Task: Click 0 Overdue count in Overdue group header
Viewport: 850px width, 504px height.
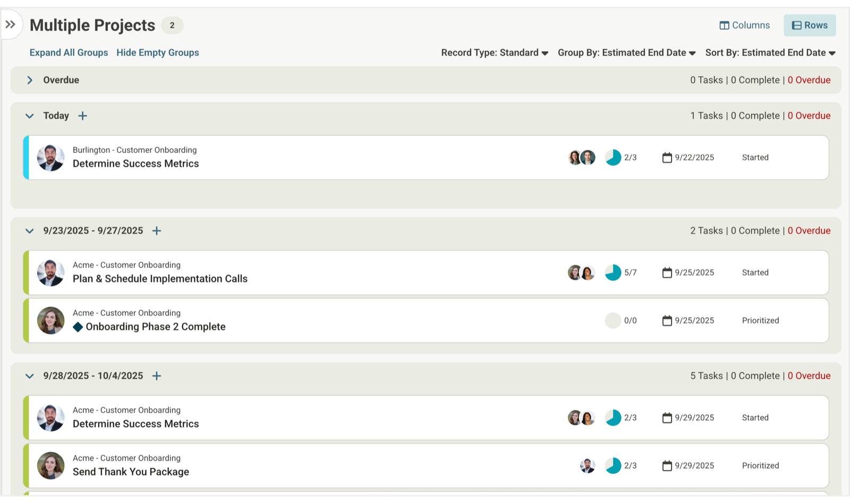Action: pos(809,80)
